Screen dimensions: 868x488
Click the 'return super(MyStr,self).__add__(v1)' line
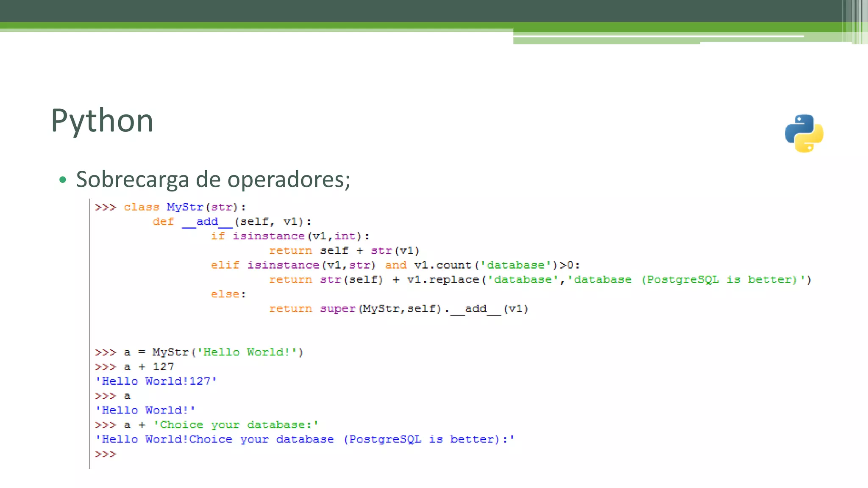(x=398, y=309)
